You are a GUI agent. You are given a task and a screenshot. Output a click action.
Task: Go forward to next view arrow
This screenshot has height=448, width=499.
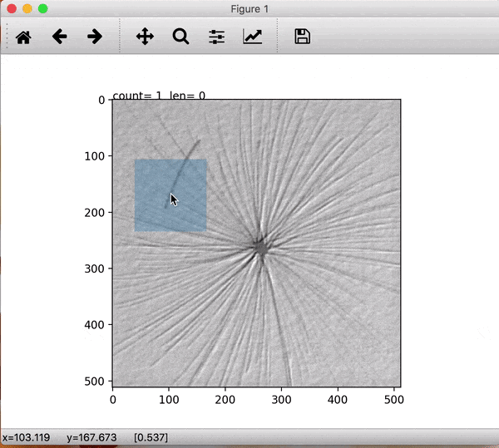95,37
